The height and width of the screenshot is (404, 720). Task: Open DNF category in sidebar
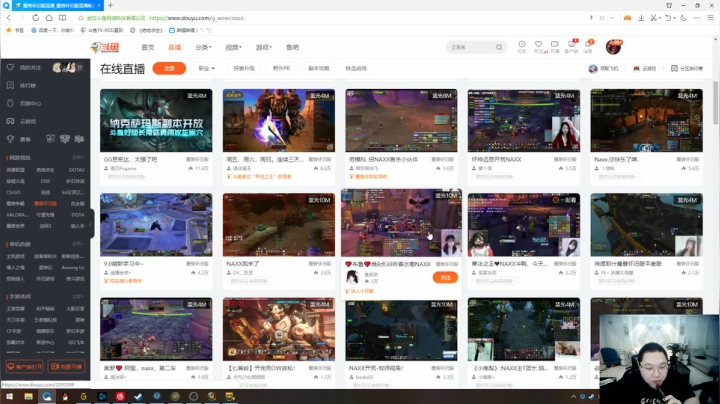(x=45, y=181)
